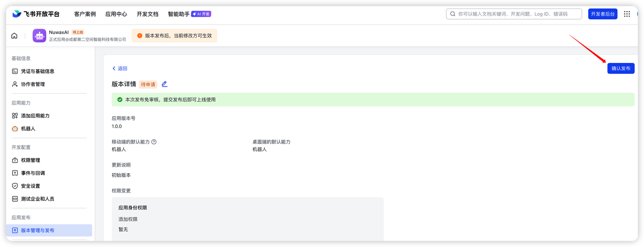Click the 版本管理与发布 upload icon

tap(15, 230)
